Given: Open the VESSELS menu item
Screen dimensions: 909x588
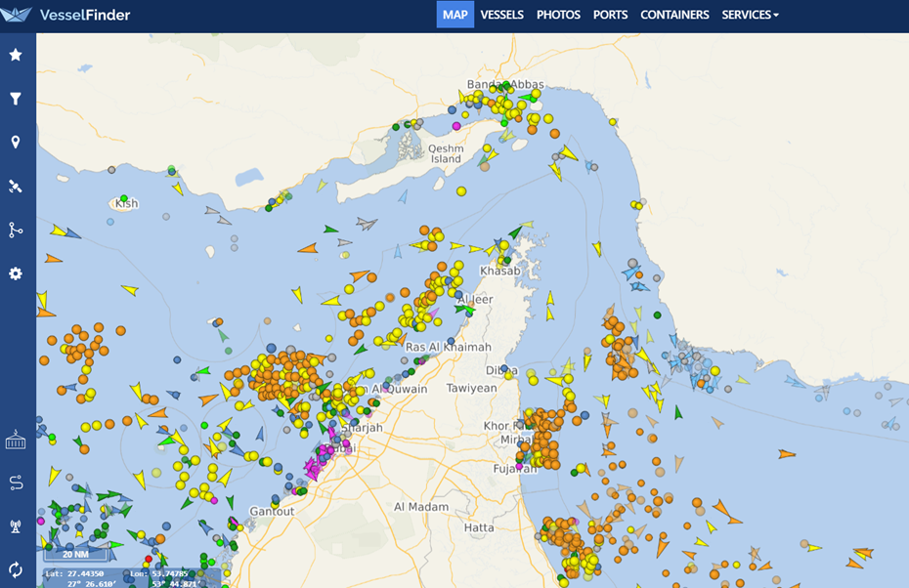Looking at the screenshot, I should point(501,15).
